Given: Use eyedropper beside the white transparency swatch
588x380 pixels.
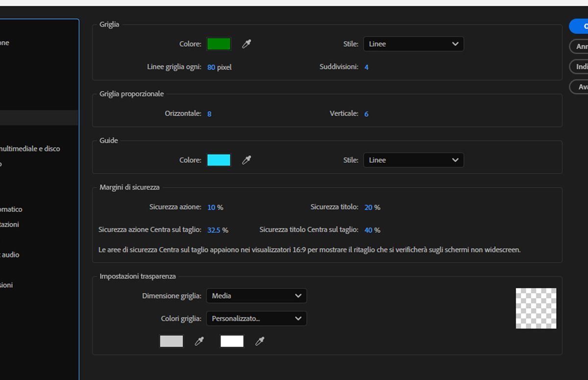Looking at the screenshot, I should coord(260,341).
